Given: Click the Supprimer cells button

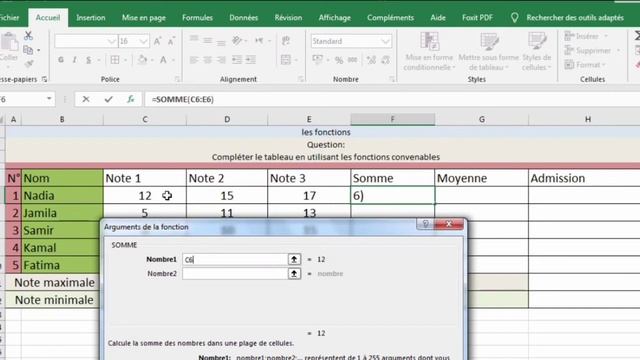Looking at the screenshot, I should 592,51.
